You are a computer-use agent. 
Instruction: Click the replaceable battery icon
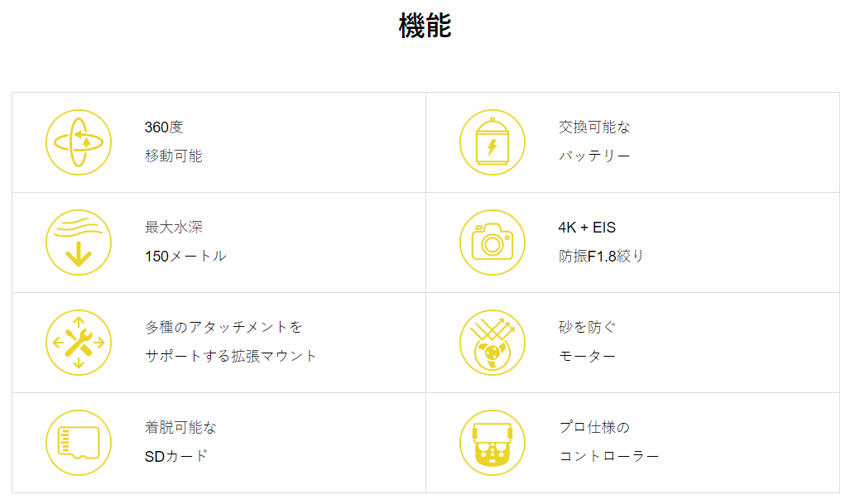[x=492, y=142]
